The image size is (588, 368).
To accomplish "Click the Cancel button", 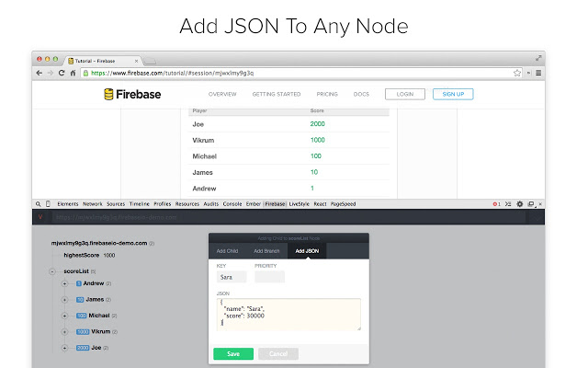I will pyautogui.click(x=278, y=353).
